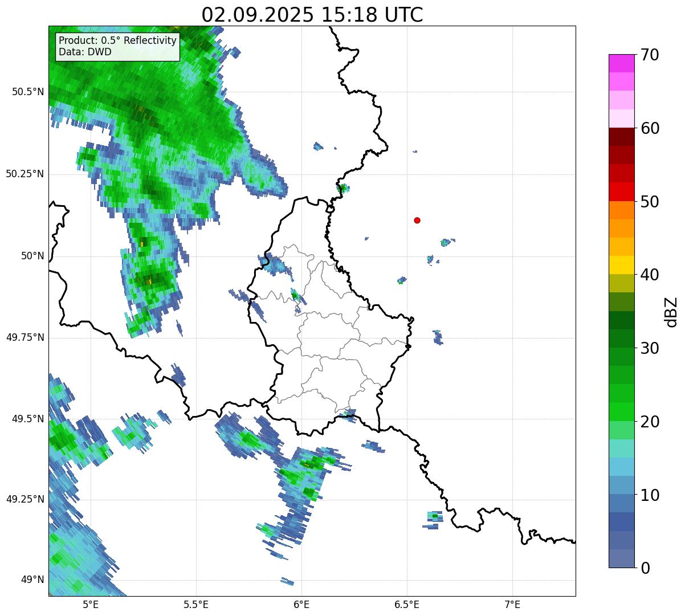
Task: Click the "Data: DWD" label
Action: pos(85,52)
